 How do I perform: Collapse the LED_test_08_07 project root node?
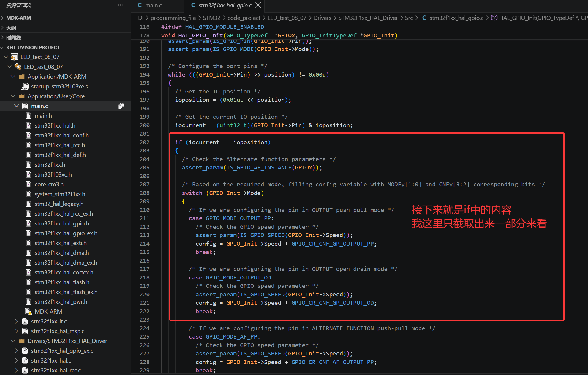[x=6, y=57]
